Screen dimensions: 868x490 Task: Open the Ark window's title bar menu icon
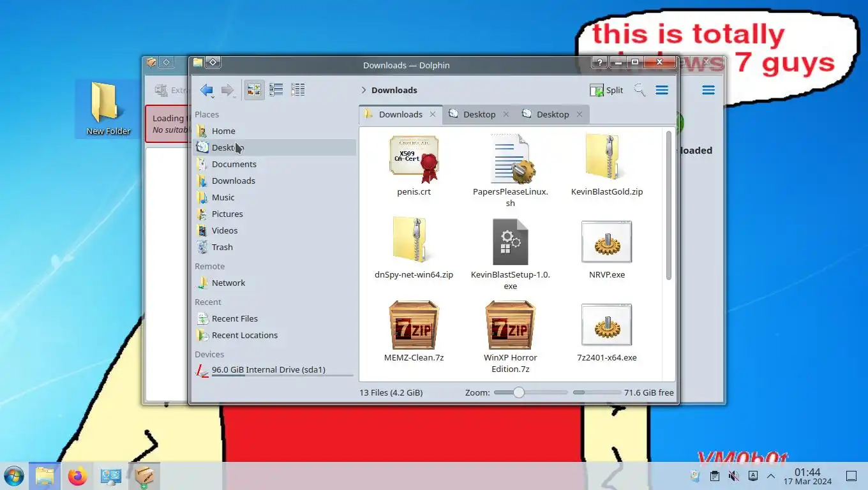(151, 63)
